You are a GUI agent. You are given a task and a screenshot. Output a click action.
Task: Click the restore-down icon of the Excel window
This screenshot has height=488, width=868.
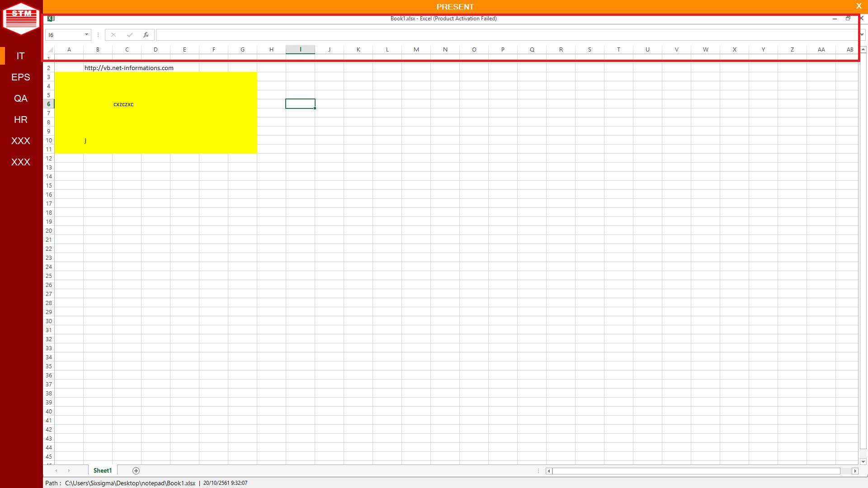(x=848, y=19)
